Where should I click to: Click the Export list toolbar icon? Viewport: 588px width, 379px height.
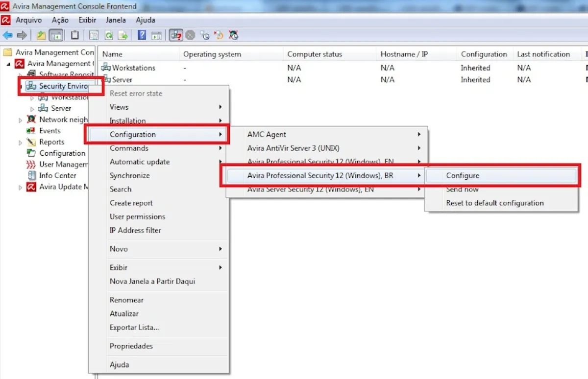point(122,35)
